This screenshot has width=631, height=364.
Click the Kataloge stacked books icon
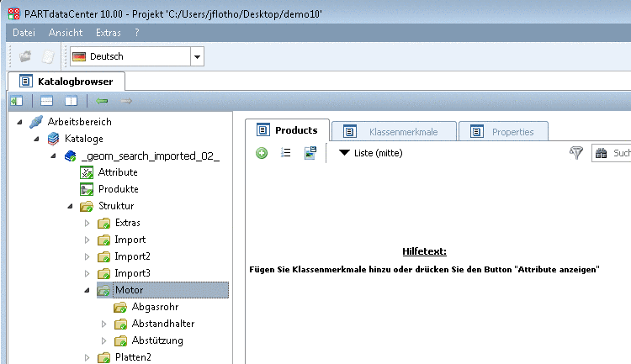coord(53,139)
